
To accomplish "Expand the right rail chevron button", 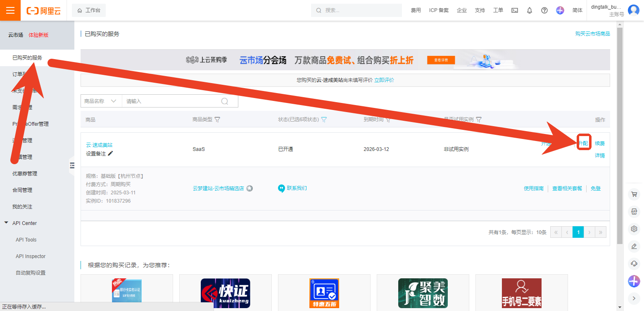I will click(x=634, y=298).
